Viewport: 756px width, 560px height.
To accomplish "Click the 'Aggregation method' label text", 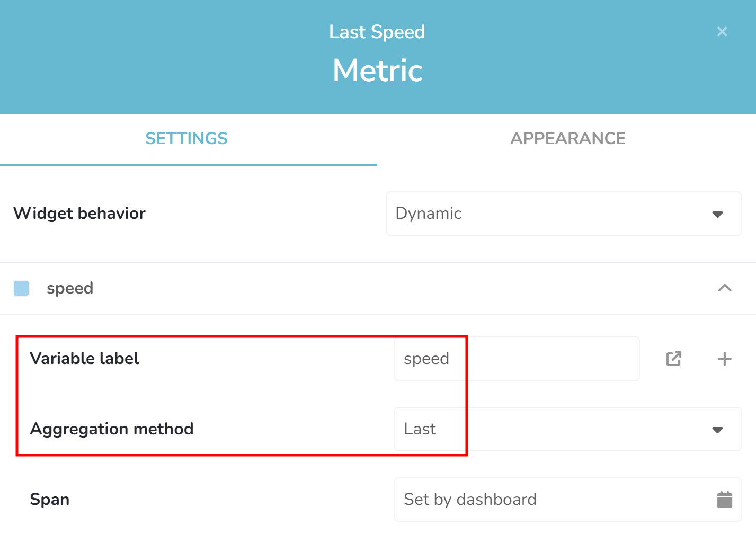I will [x=112, y=429].
